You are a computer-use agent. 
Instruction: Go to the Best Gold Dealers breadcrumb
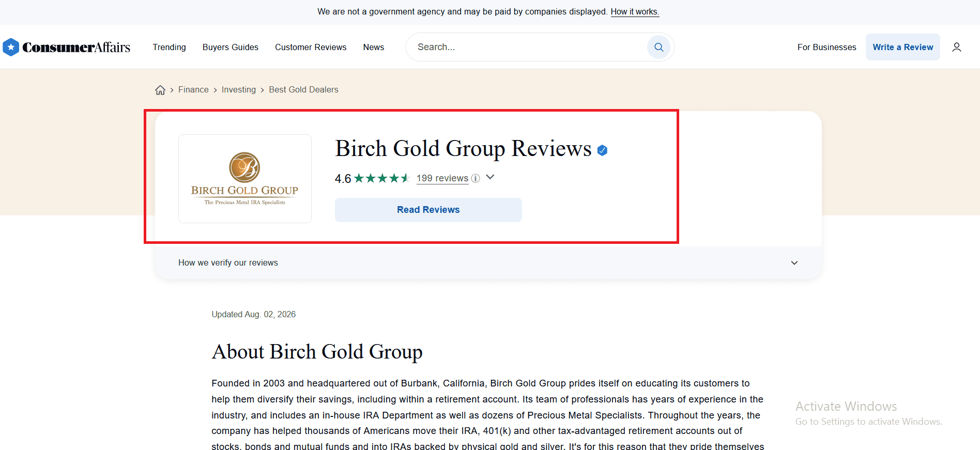coord(303,90)
